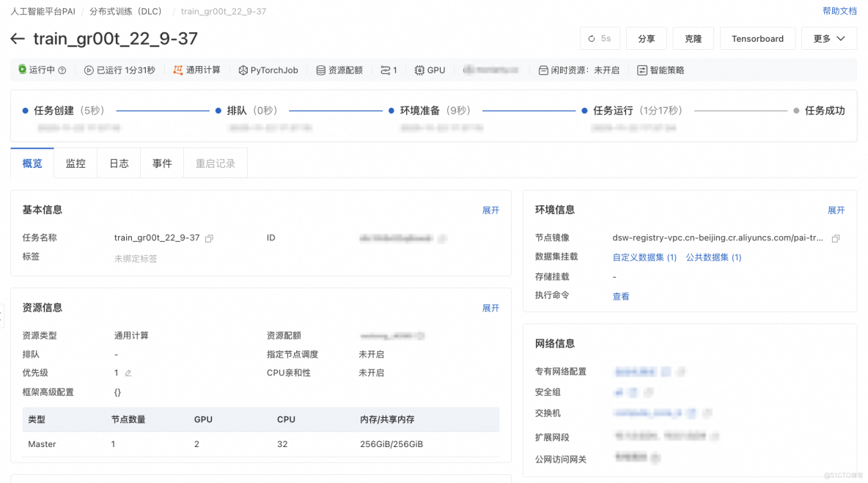Click the 资源配额 icon in status bar

click(319, 70)
